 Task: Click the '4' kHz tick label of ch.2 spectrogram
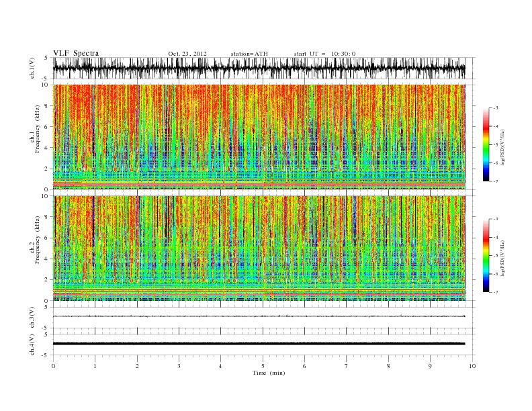coord(46,259)
